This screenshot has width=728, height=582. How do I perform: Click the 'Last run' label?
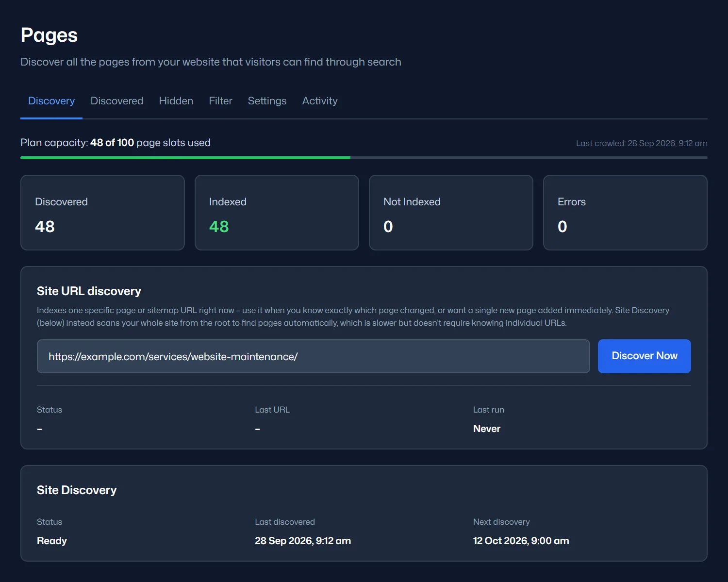tap(489, 410)
